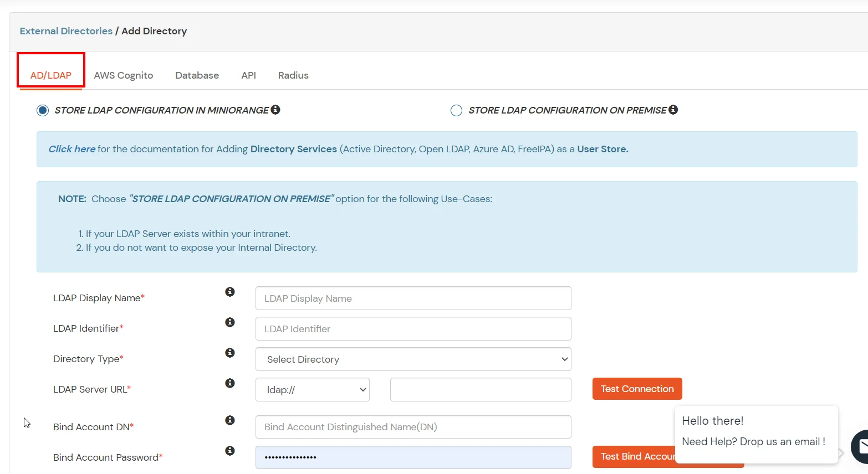Open the ldap:// protocol dropdown
Image resolution: width=868 pixels, height=474 pixels.
[313, 390]
